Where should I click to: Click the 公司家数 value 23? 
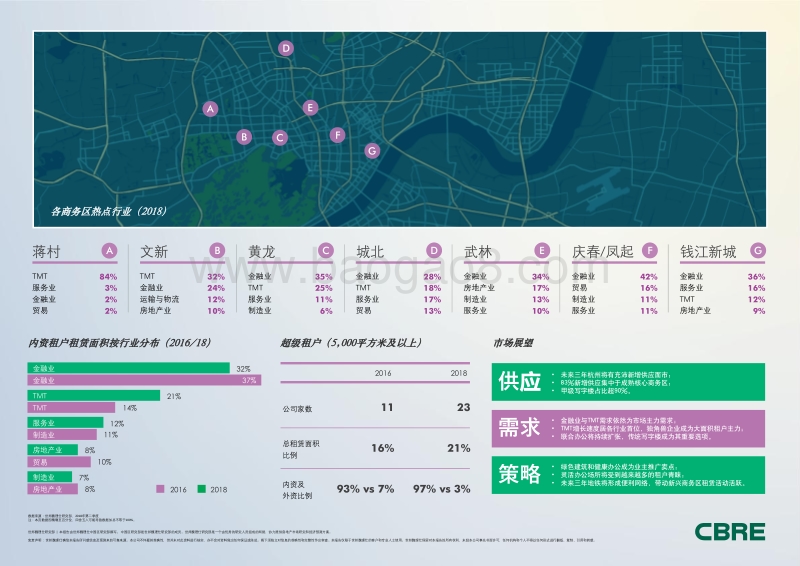pos(463,407)
